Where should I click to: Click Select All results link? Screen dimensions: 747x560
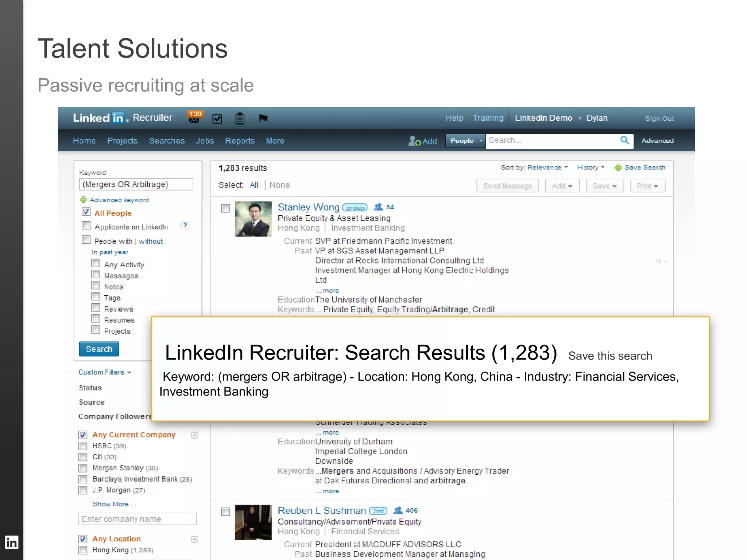tap(254, 185)
